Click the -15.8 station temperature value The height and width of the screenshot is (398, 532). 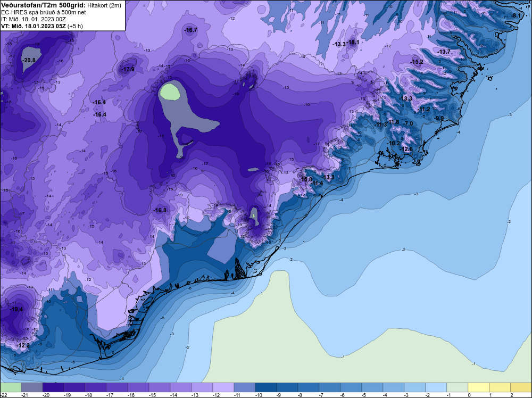point(305,179)
